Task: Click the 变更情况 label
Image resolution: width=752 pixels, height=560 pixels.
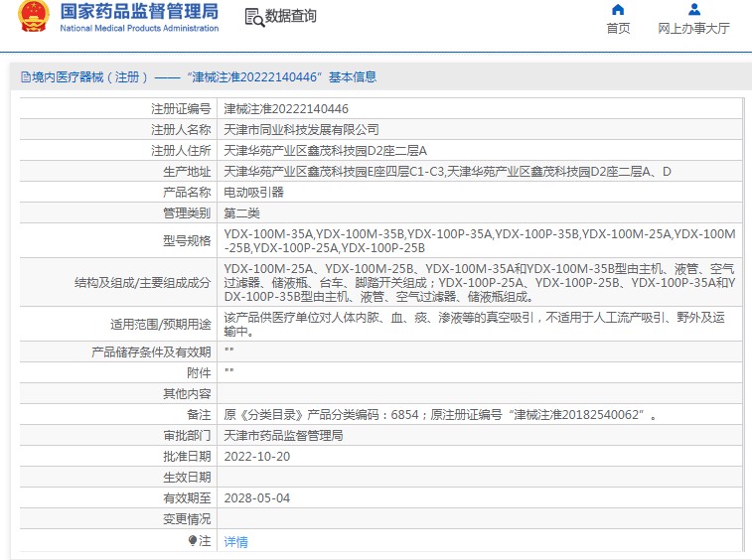Action: 187,518
